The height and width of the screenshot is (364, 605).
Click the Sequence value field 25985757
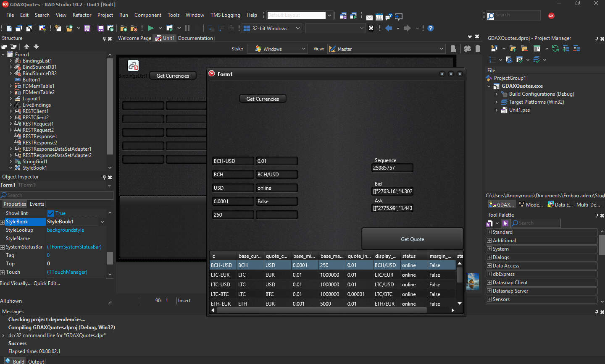[x=392, y=168]
